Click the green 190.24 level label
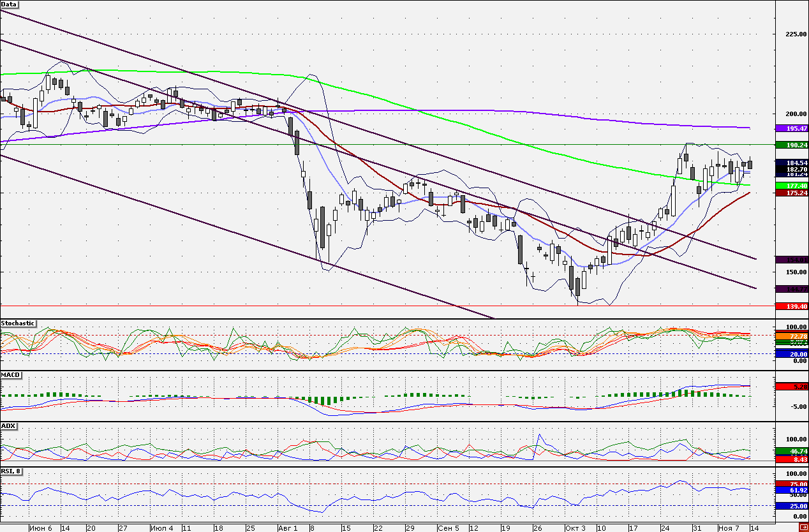This screenshot has height=532, width=809. point(792,145)
